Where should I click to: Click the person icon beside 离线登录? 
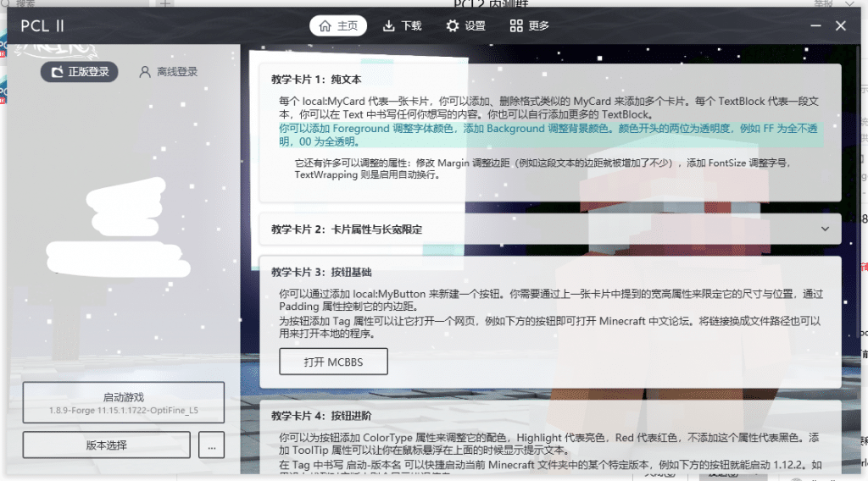click(x=145, y=72)
